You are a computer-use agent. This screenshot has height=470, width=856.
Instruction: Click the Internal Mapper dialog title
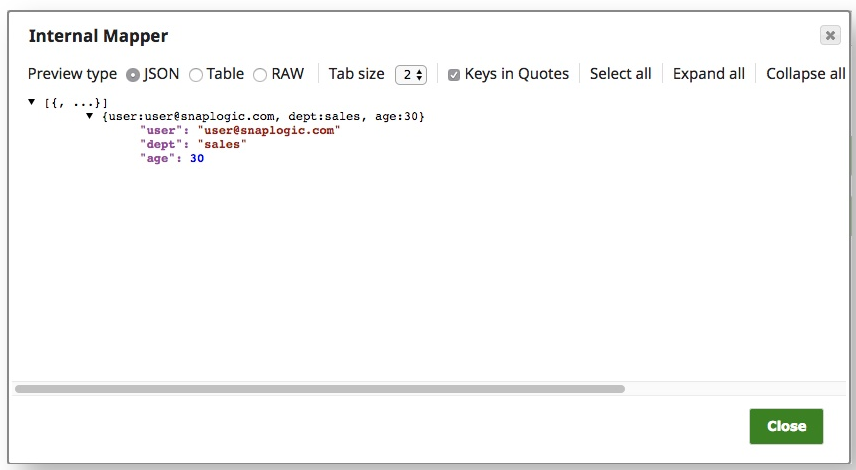pos(98,36)
